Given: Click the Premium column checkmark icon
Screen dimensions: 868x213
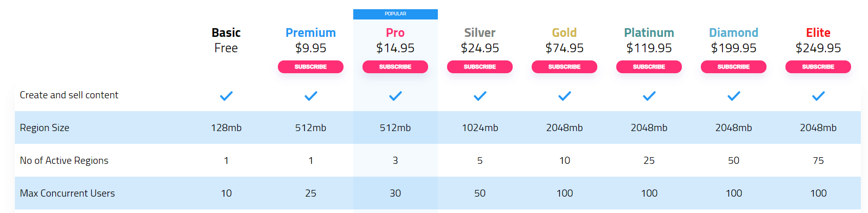Looking at the screenshot, I should click(311, 96).
